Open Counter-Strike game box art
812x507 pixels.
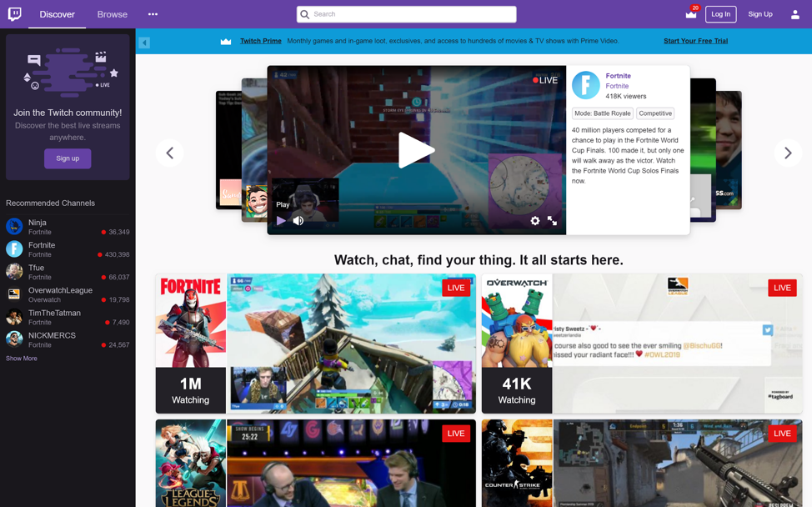pos(517,464)
